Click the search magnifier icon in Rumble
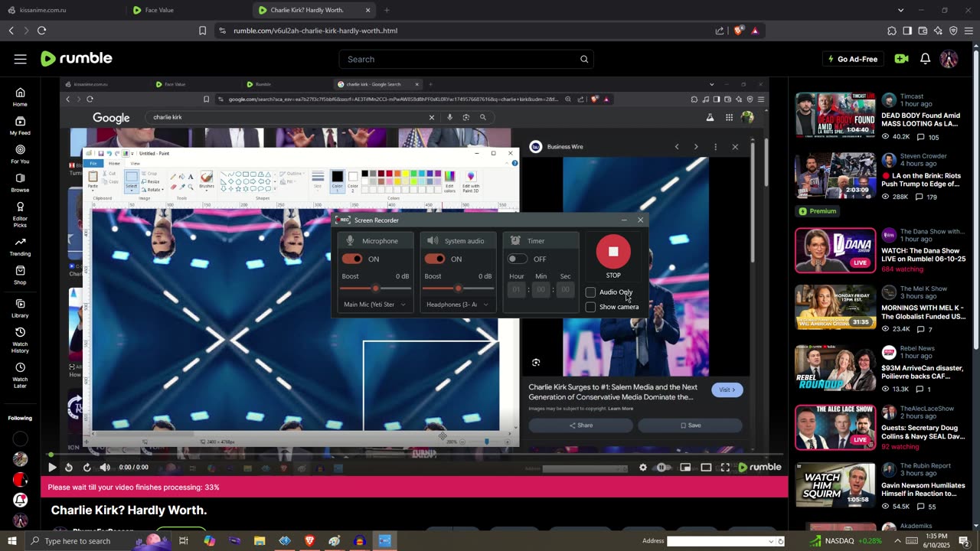980x551 pixels. [584, 59]
